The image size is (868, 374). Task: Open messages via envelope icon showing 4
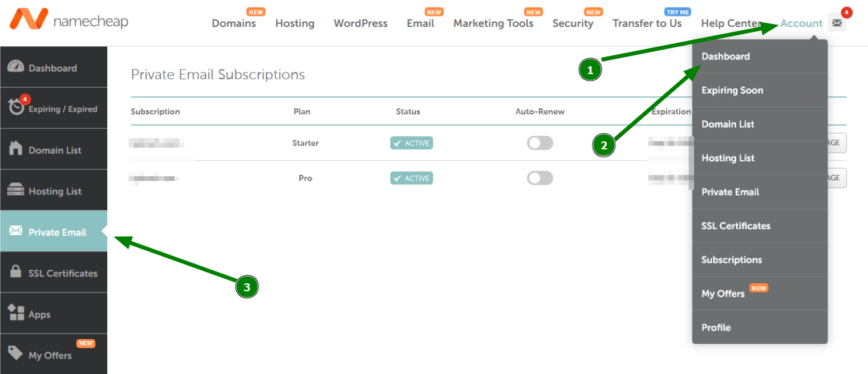pyautogui.click(x=837, y=22)
